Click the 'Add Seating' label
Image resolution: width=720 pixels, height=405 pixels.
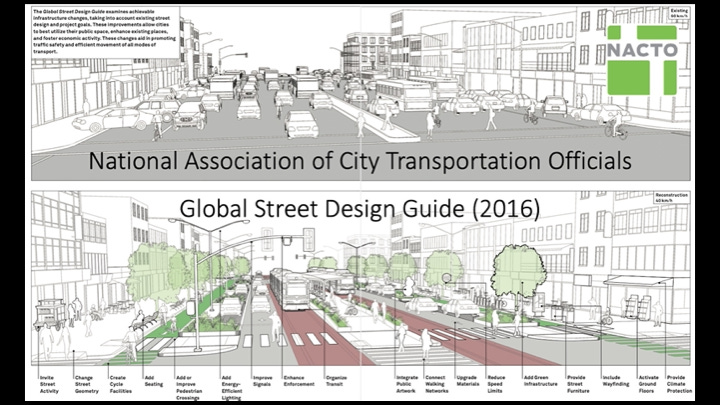click(x=154, y=381)
